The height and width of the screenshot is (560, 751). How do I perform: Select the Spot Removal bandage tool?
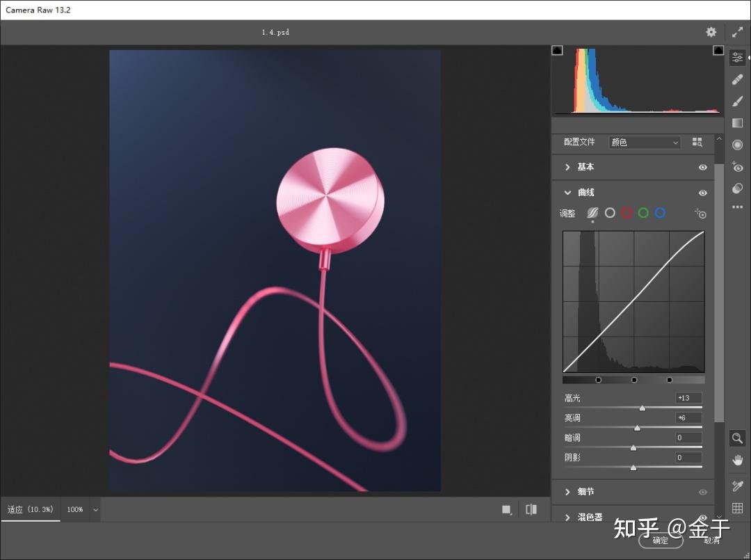[738, 80]
